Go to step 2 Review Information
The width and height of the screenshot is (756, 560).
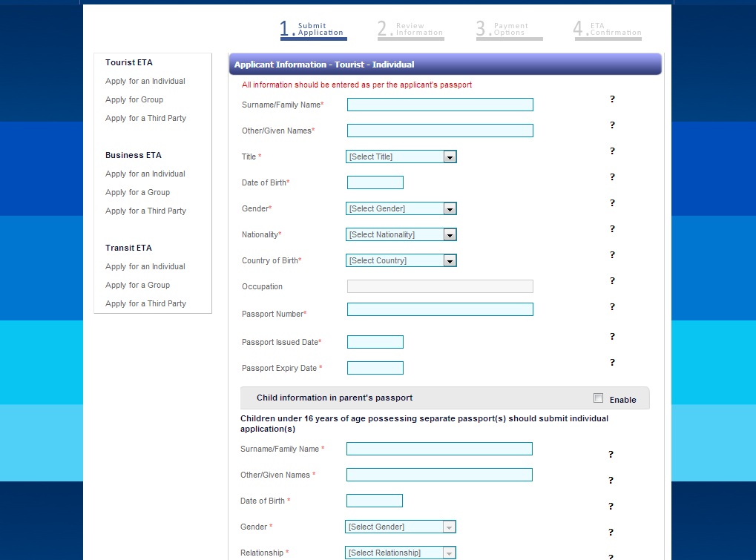click(x=411, y=30)
